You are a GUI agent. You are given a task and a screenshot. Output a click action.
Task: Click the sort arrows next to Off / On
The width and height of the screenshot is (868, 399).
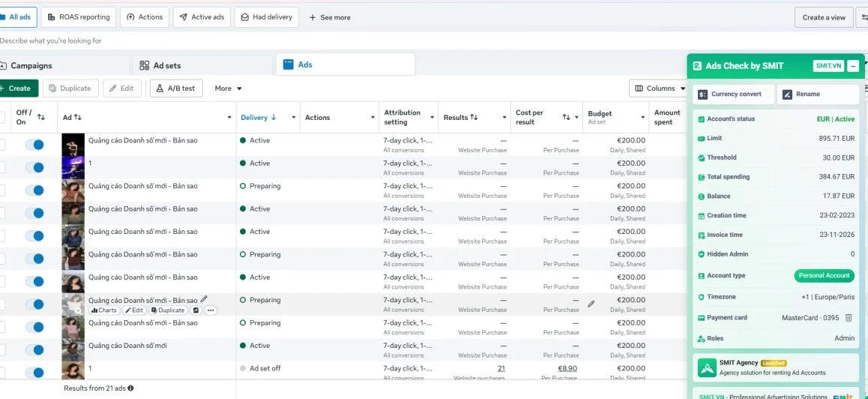click(x=41, y=117)
